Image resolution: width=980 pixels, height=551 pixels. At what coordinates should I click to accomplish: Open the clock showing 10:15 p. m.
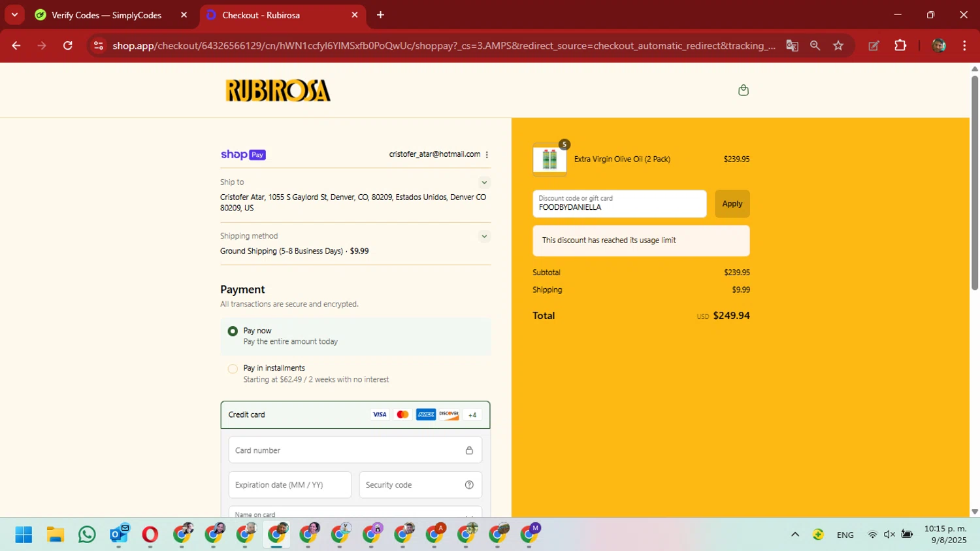click(945, 535)
